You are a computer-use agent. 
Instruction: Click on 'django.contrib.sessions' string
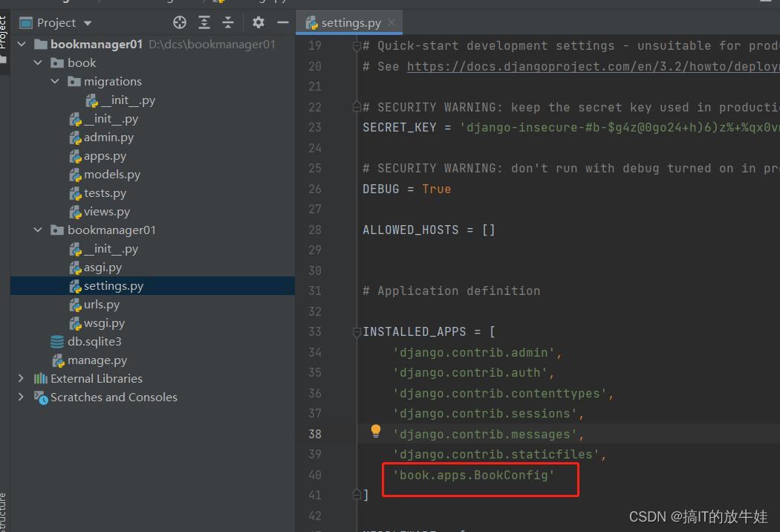pos(484,414)
